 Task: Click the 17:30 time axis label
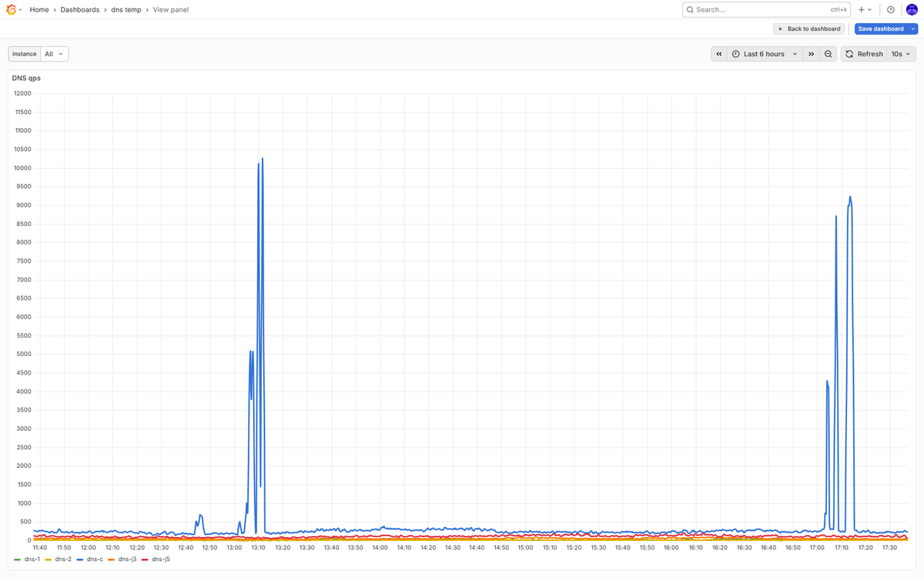tap(889, 547)
